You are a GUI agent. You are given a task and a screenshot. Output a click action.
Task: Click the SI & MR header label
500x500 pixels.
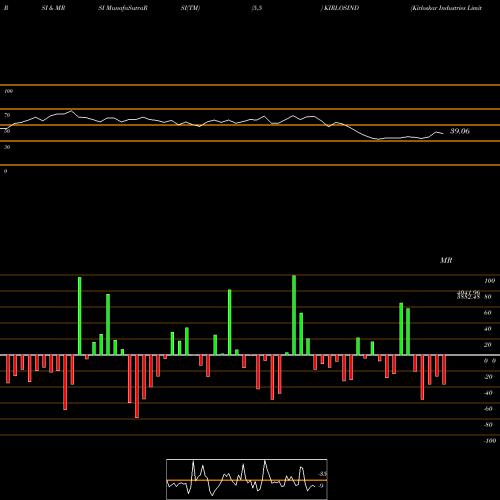coord(53,8)
